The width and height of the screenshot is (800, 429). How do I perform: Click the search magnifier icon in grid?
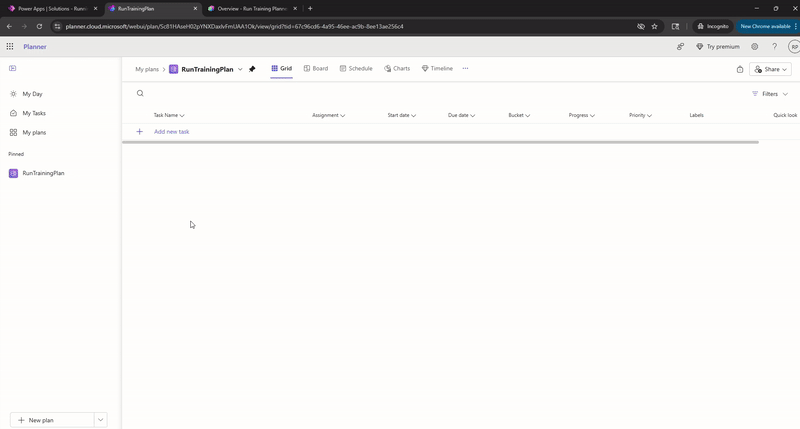click(x=140, y=93)
